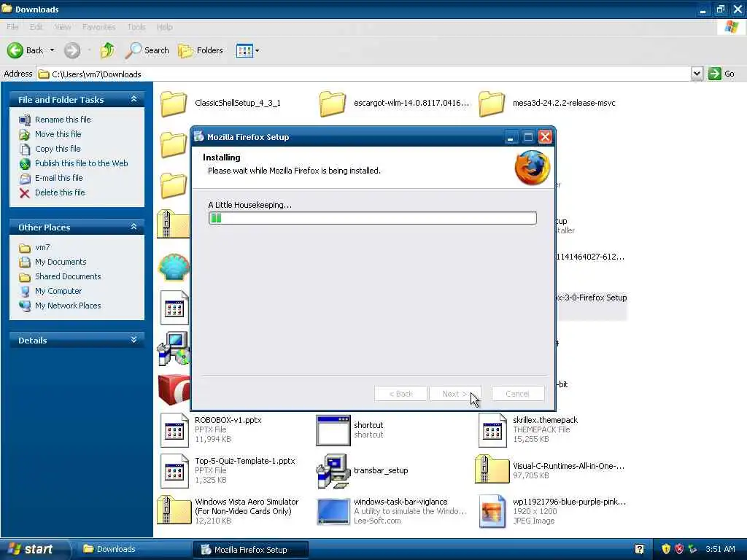Open the File menu
747x560 pixels.
[x=12, y=27]
